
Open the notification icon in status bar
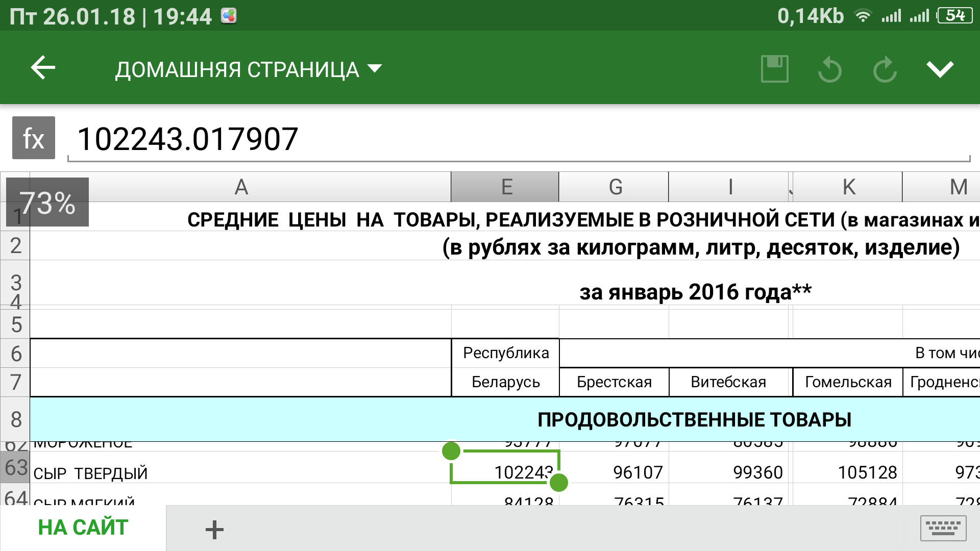tap(229, 16)
